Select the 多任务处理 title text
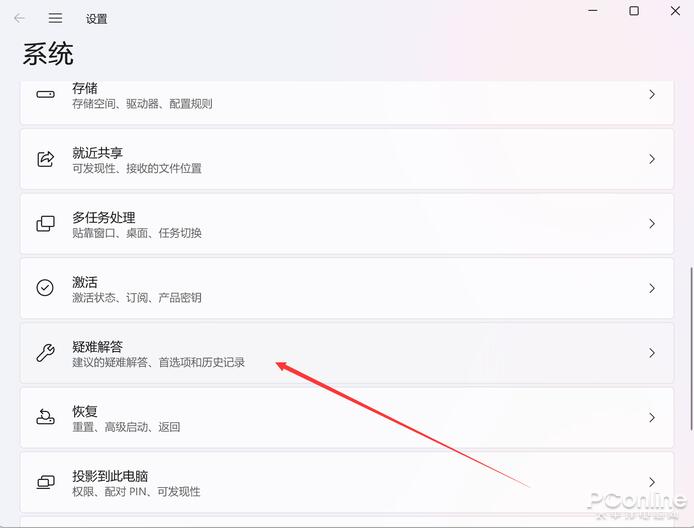 pyautogui.click(x=104, y=217)
